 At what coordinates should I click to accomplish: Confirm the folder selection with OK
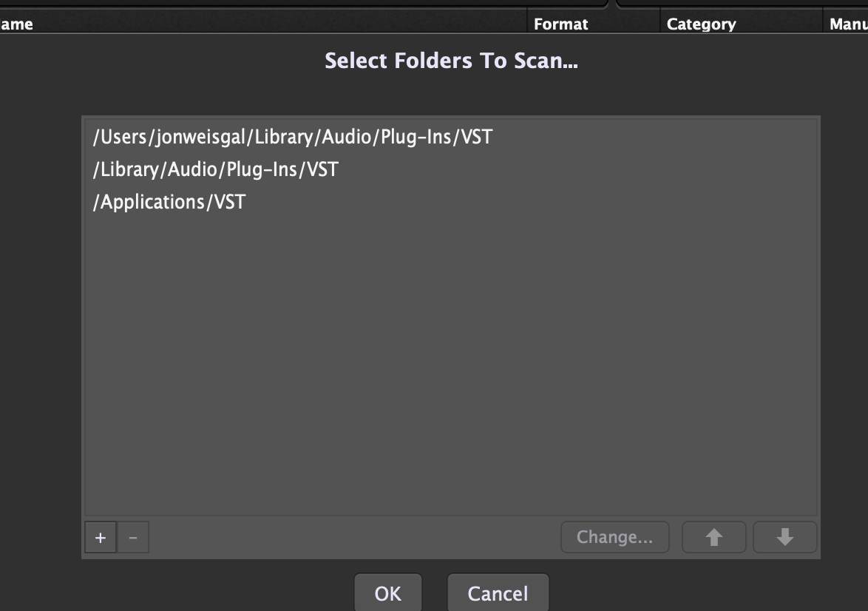coord(387,593)
